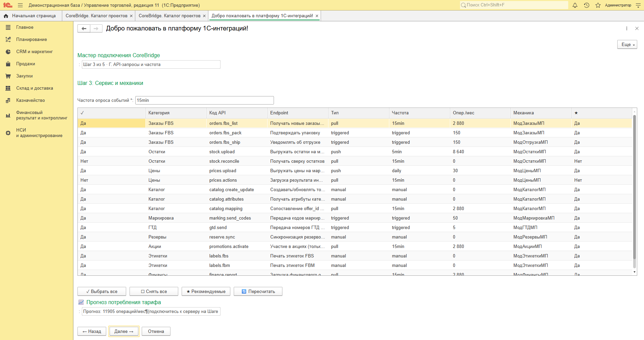Switch to Начальная страница tab
Viewport: 644px width, 340px height.
click(31, 16)
